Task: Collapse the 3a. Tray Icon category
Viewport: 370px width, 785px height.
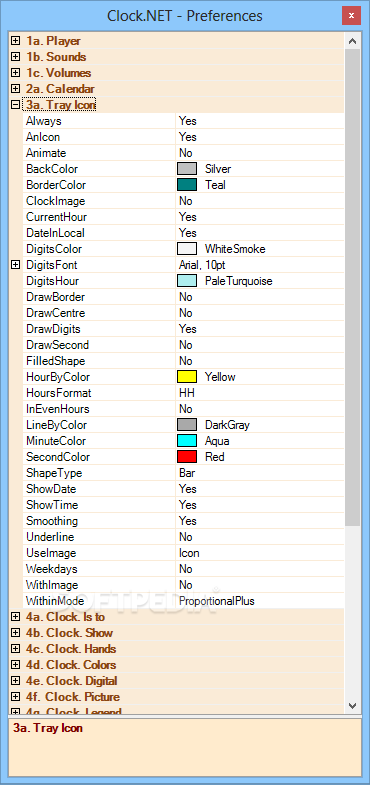Action: [16, 105]
